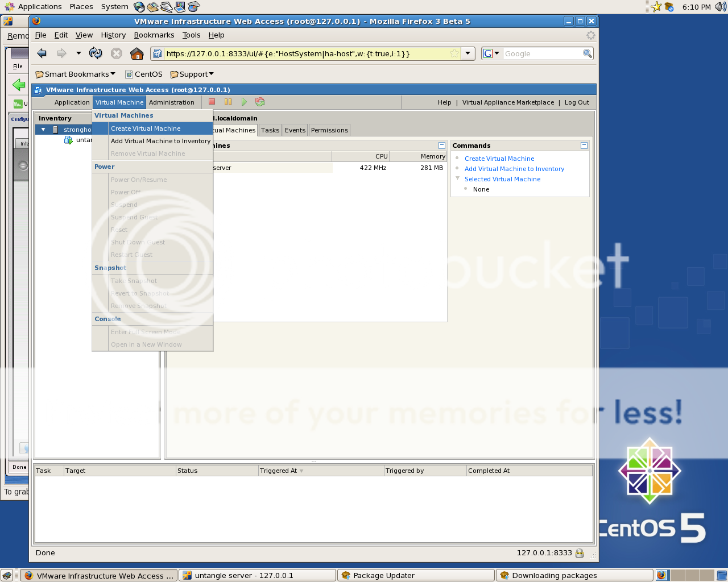728x582 pixels.
Task: Collapse the stronghold host tree node
Action: pyautogui.click(x=43, y=130)
